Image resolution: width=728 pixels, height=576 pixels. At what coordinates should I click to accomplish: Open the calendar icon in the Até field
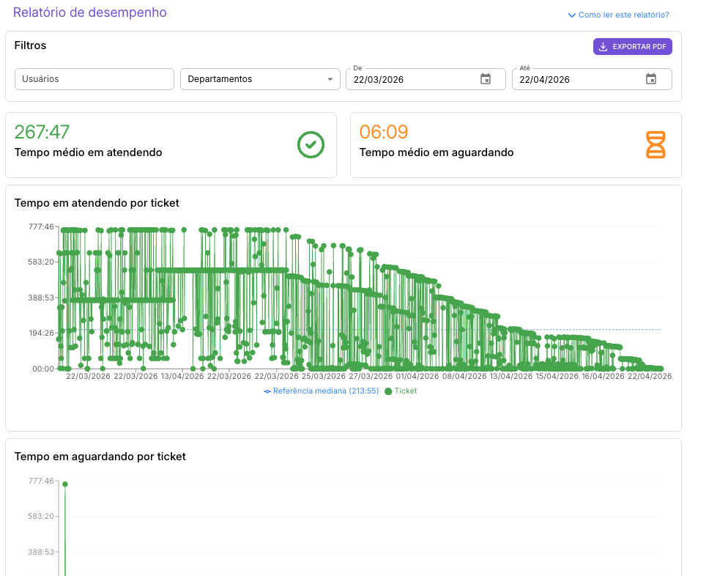(651, 79)
